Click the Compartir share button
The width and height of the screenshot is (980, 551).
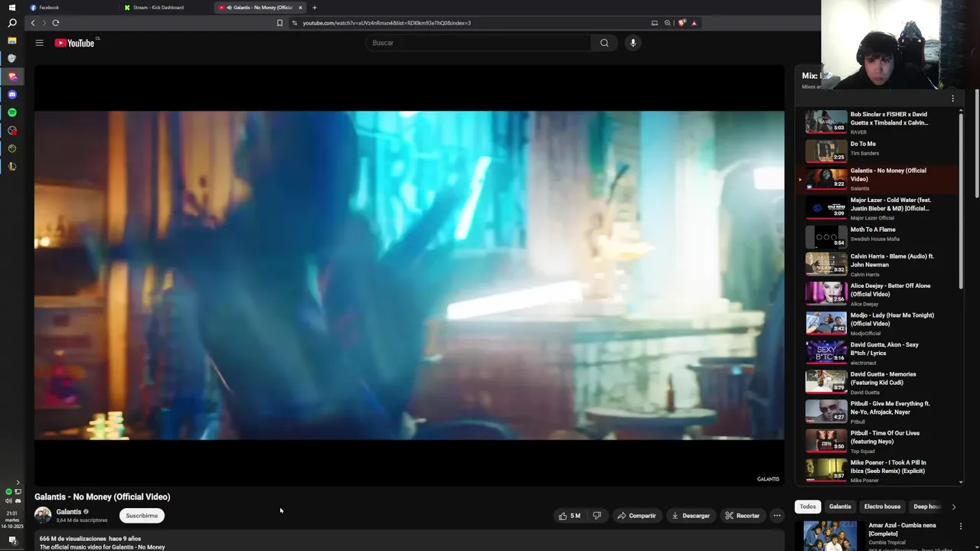point(637,516)
